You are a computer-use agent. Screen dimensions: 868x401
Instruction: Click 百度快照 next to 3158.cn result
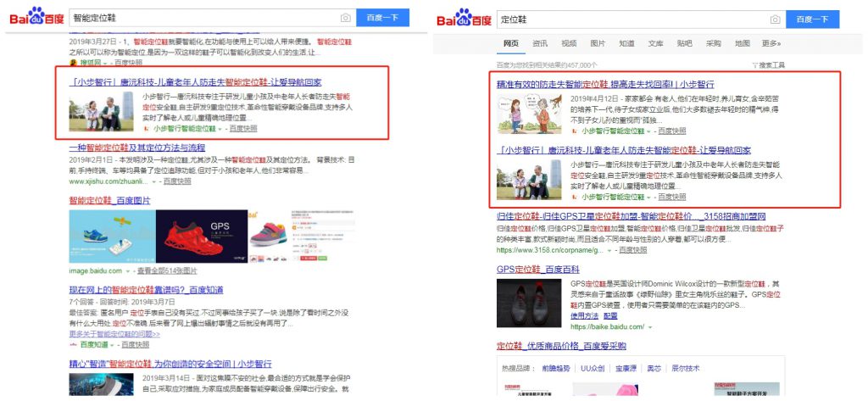(x=633, y=250)
